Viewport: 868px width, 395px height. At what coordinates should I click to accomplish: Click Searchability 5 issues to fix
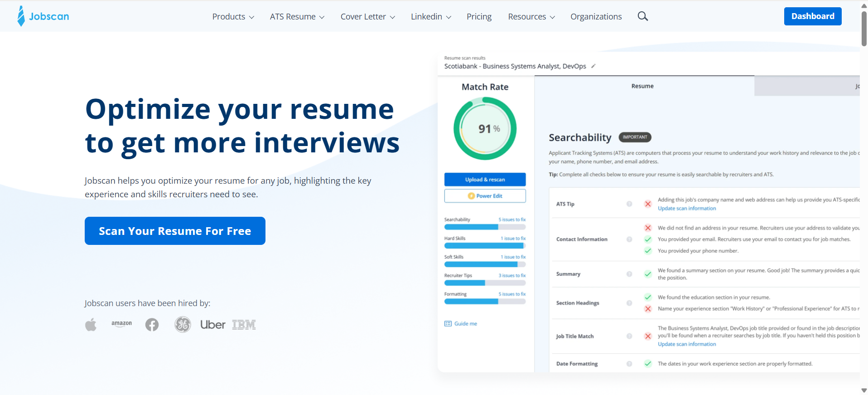[512, 219]
